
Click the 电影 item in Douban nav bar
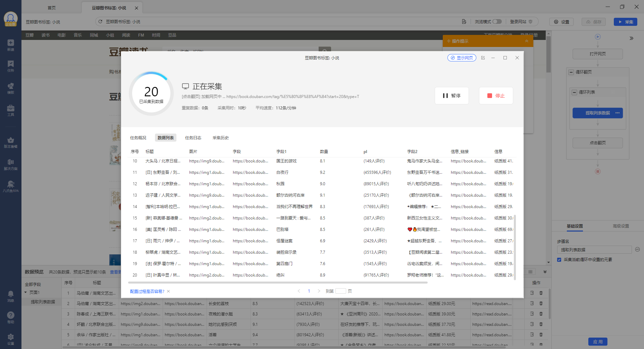[x=62, y=35]
